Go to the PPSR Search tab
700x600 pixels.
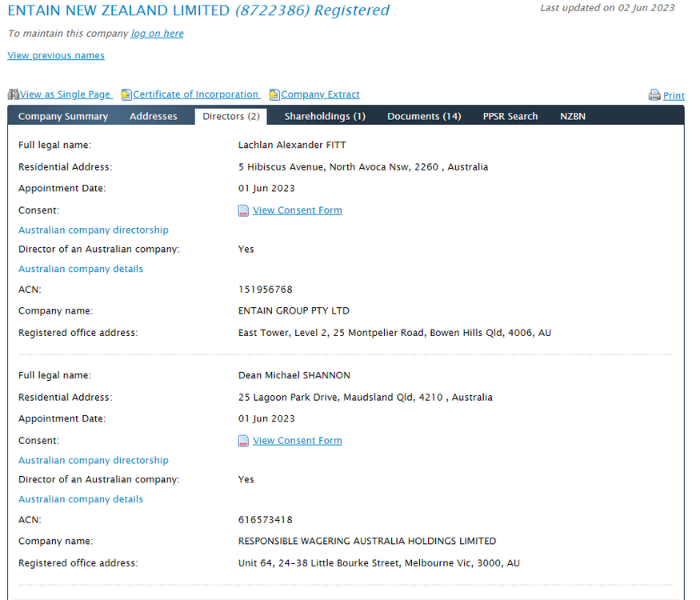tap(510, 117)
